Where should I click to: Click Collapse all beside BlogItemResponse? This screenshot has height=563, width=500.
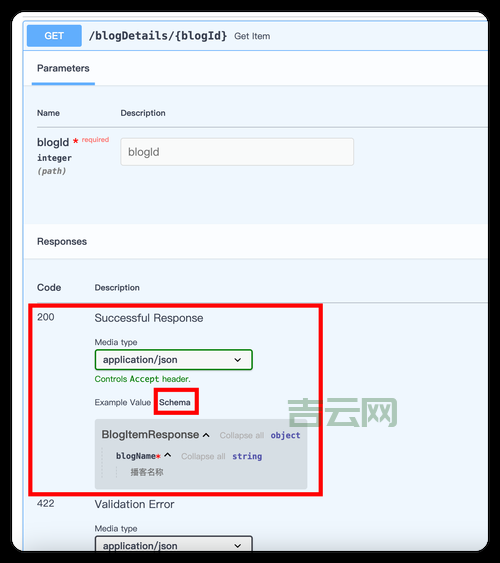[x=242, y=436]
